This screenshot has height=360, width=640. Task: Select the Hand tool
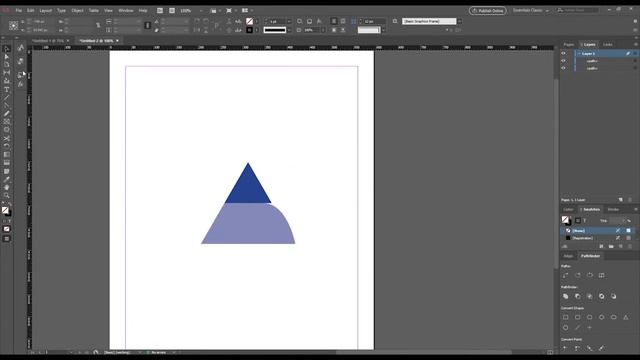coord(7,187)
